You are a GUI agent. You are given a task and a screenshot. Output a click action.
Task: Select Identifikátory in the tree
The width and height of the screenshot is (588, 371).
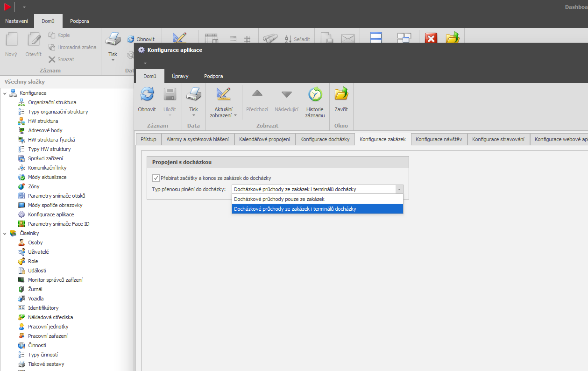pyautogui.click(x=43, y=308)
